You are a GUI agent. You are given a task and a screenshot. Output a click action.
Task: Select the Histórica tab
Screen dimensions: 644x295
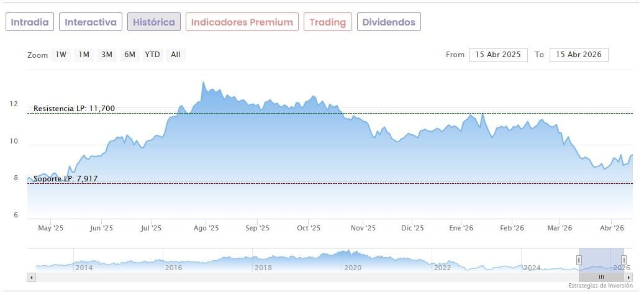(154, 22)
